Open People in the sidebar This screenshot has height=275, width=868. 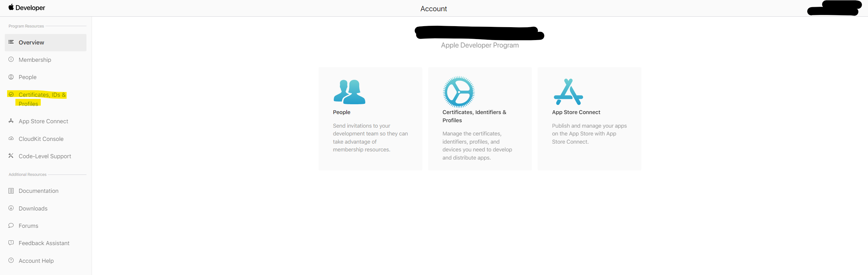coord(27,77)
